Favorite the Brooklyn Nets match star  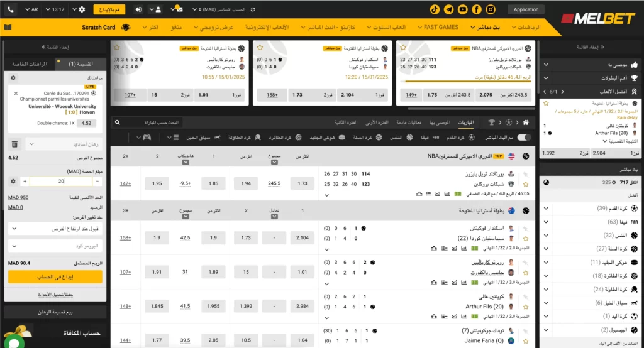tap(526, 184)
